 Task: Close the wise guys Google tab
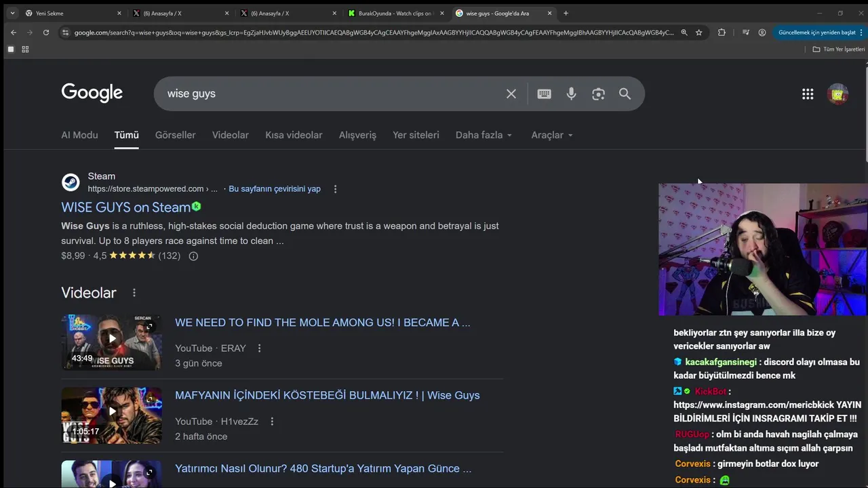(549, 13)
